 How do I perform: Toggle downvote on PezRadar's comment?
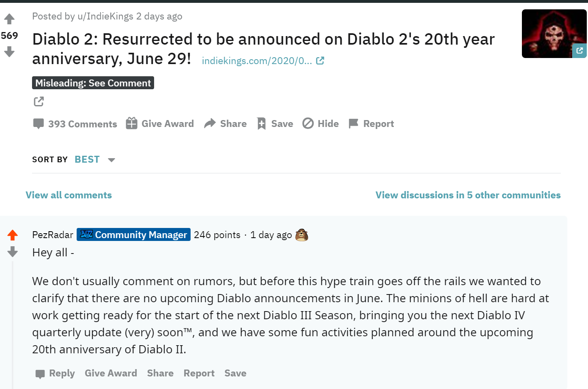13,251
